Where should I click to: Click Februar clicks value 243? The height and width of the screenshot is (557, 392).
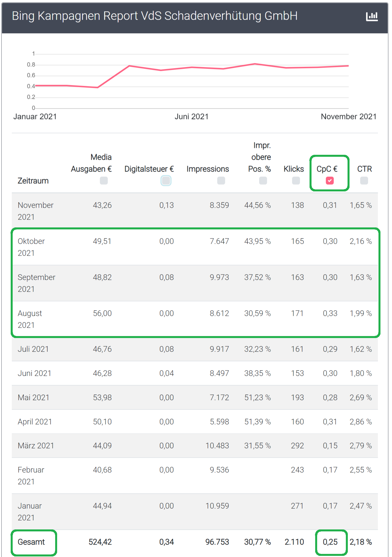pyautogui.click(x=297, y=470)
